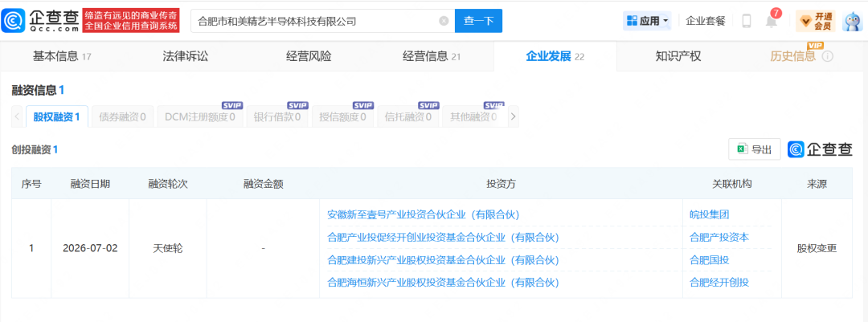Select the DCM注册额度 0 sub-tab
868x322 pixels.
point(200,116)
